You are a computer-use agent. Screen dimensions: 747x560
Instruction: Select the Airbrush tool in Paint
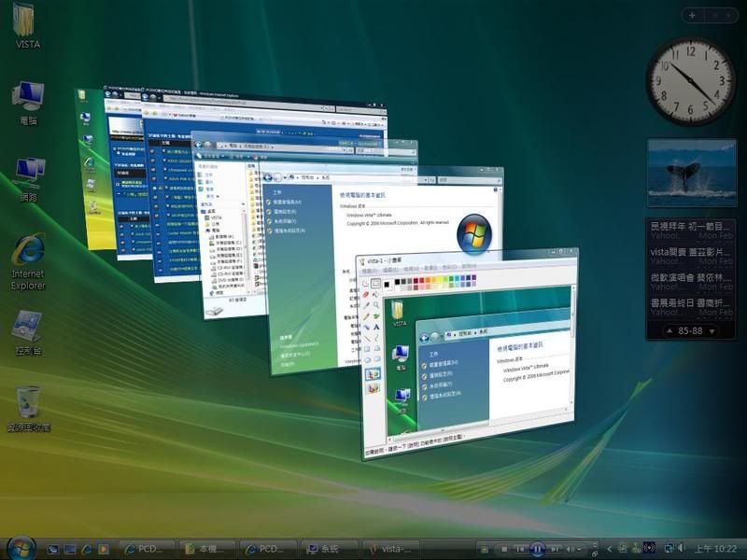(366, 328)
